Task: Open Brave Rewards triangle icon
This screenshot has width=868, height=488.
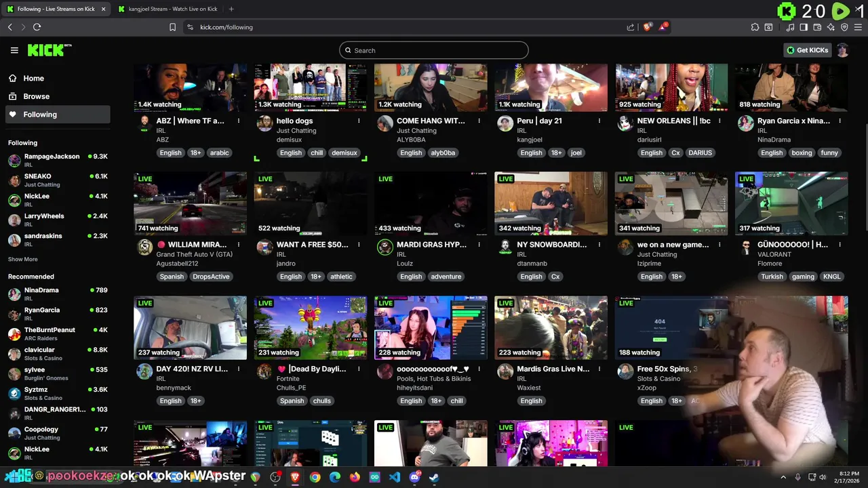Action: click(663, 27)
